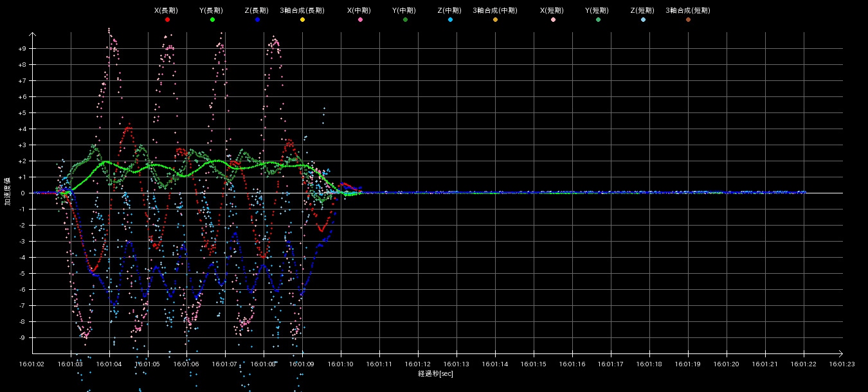Click the orange 3軸合成(中期) legend dot
Image resolution: width=868 pixels, height=392 pixels.
coord(495,20)
